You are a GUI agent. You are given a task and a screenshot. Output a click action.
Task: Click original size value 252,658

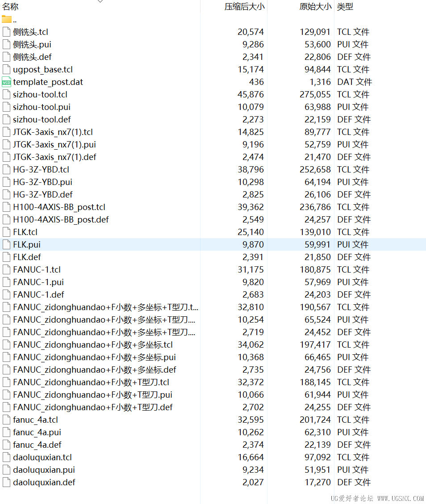click(x=315, y=169)
